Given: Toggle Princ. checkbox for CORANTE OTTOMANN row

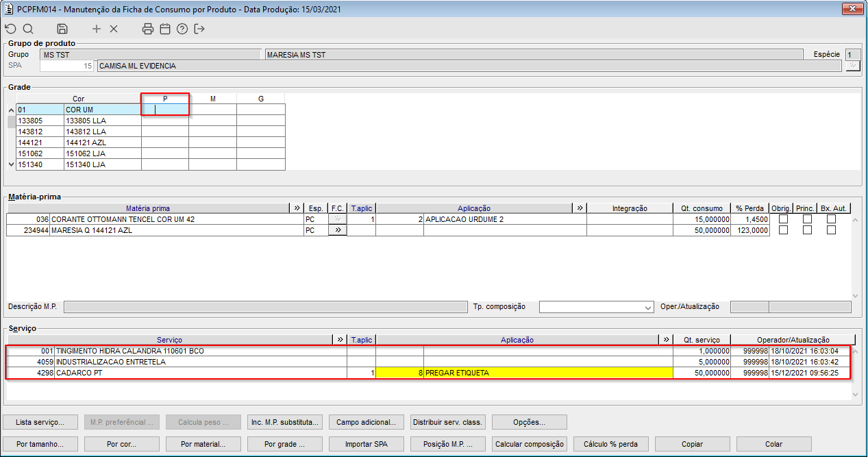Looking at the screenshot, I should click(807, 219).
